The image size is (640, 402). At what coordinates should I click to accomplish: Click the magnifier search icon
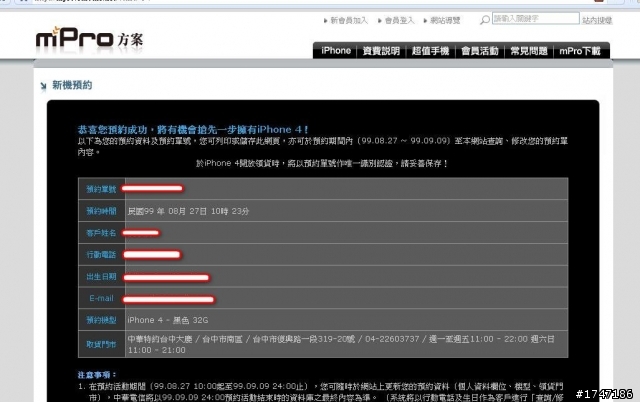[484, 20]
